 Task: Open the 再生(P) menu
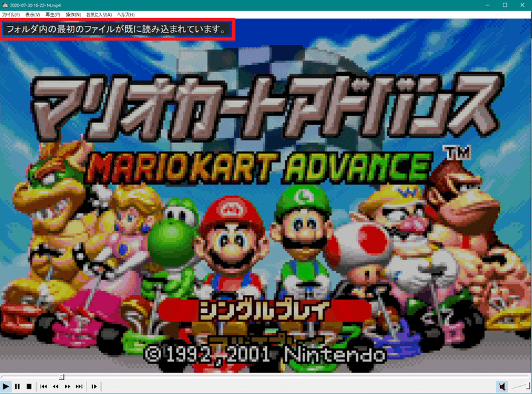[x=53, y=15]
